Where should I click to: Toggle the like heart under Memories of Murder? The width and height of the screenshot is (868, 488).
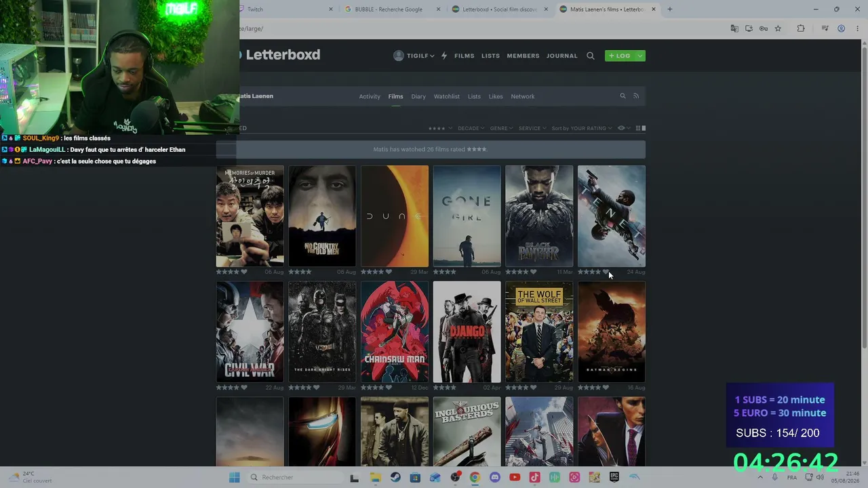tap(244, 272)
